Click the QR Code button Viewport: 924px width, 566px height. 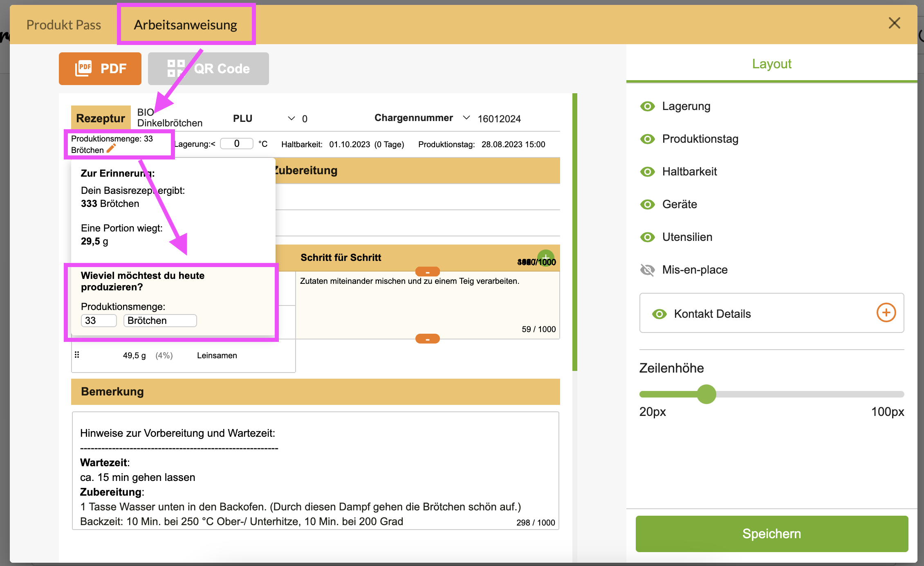[209, 68]
